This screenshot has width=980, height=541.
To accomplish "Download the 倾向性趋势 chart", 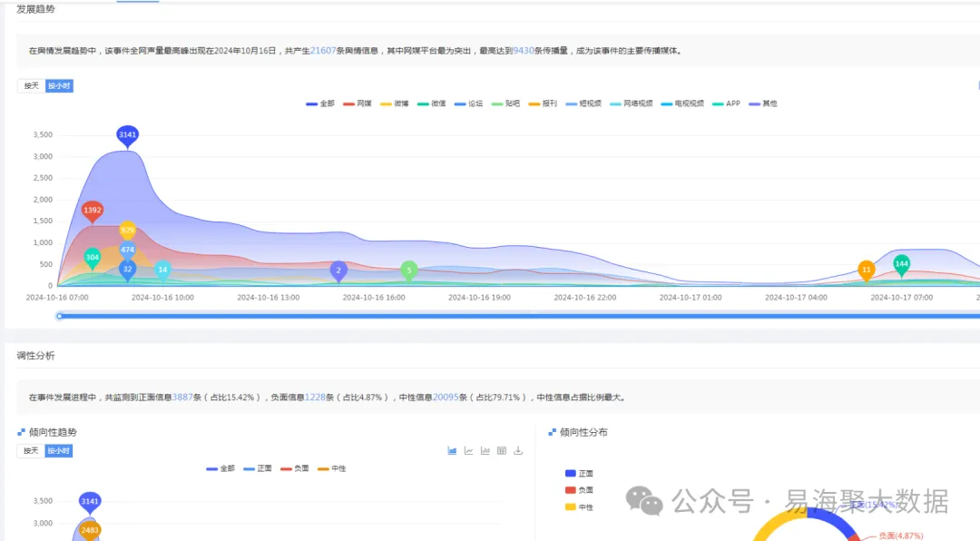I will [x=518, y=450].
